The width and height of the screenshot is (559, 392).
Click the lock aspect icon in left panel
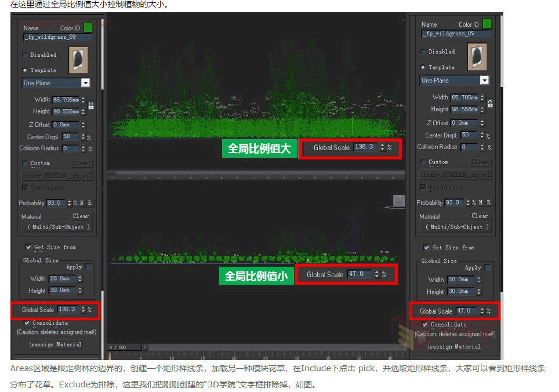91,106
